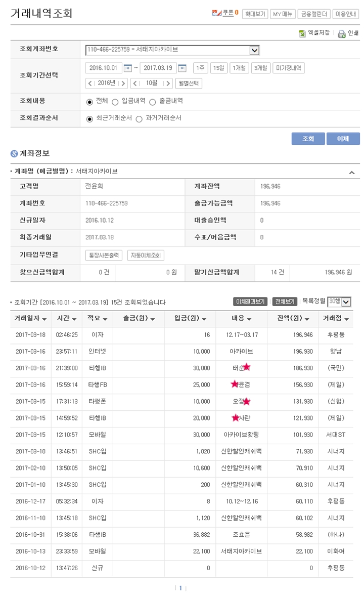Click the 월별선택 button
The height and width of the screenshot is (598, 364).
point(189,83)
